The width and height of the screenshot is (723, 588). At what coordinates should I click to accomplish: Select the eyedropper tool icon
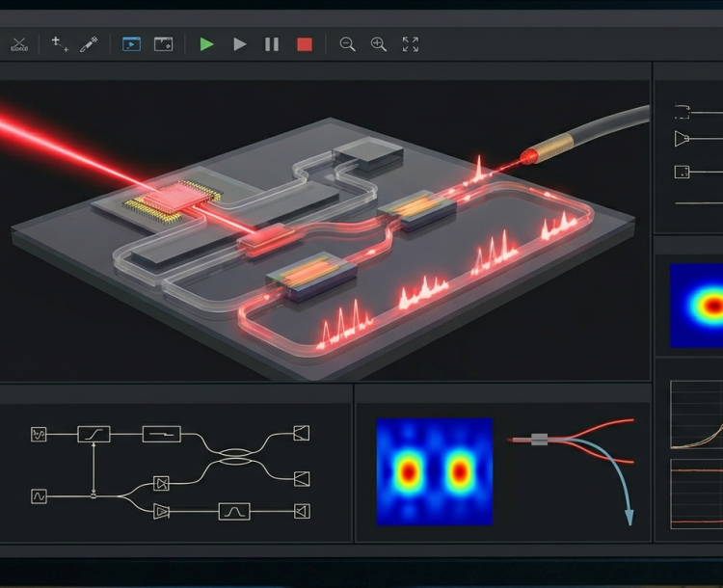point(89,44)
